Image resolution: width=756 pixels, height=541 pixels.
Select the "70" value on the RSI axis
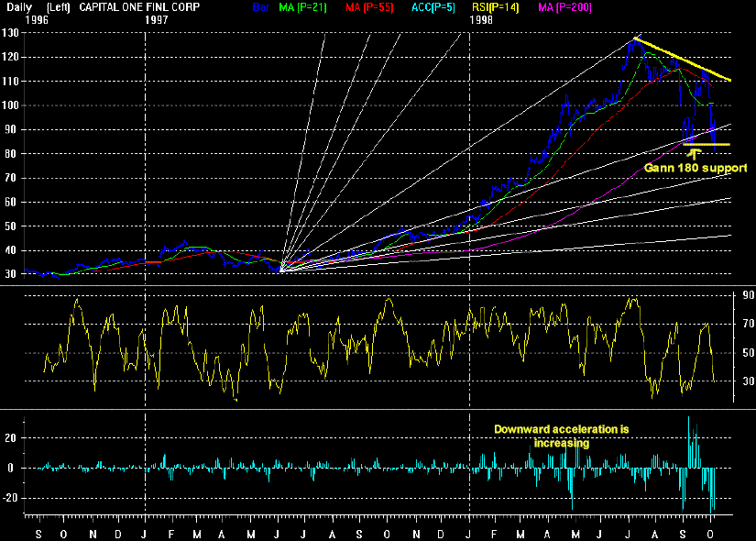[x=749, y=324]
